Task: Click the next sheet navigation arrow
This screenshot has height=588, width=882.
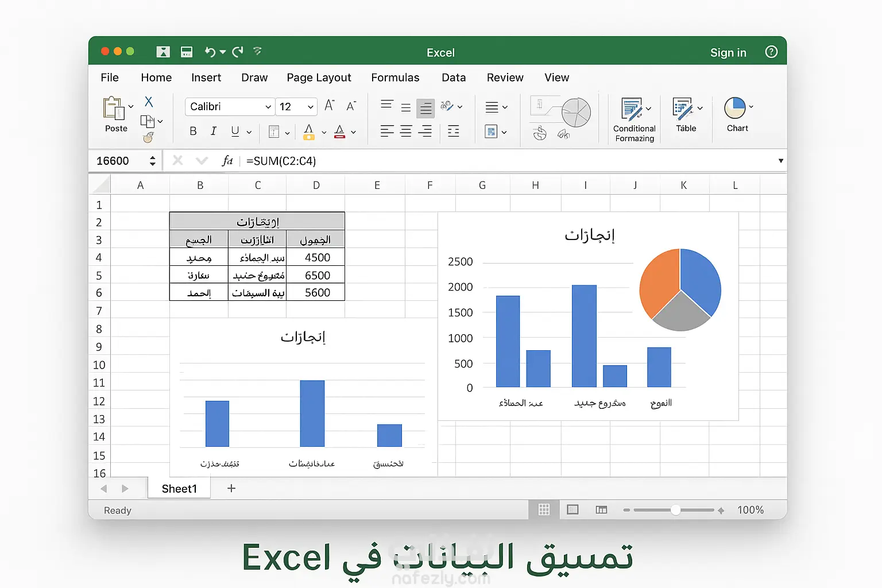Action: tap(125, 489)
